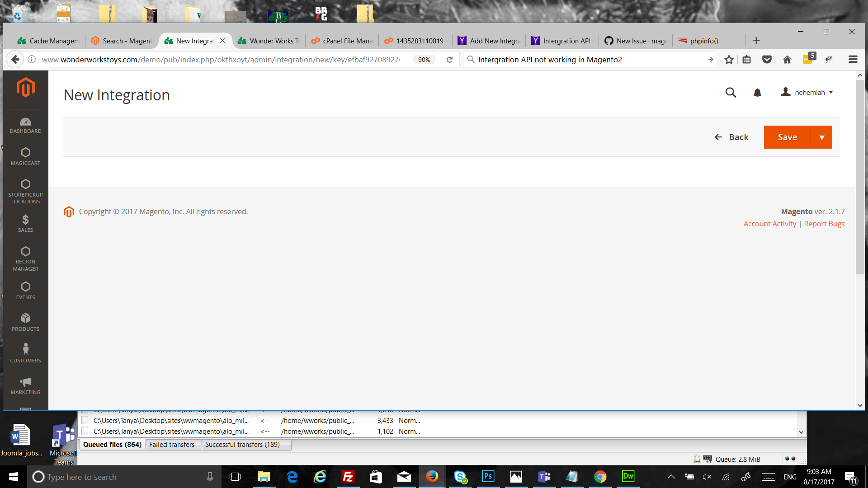Switch to the cPanel File Manager browser tab
Screen dimensions: 868x488
pyautogui.click(x=341, y=41)
